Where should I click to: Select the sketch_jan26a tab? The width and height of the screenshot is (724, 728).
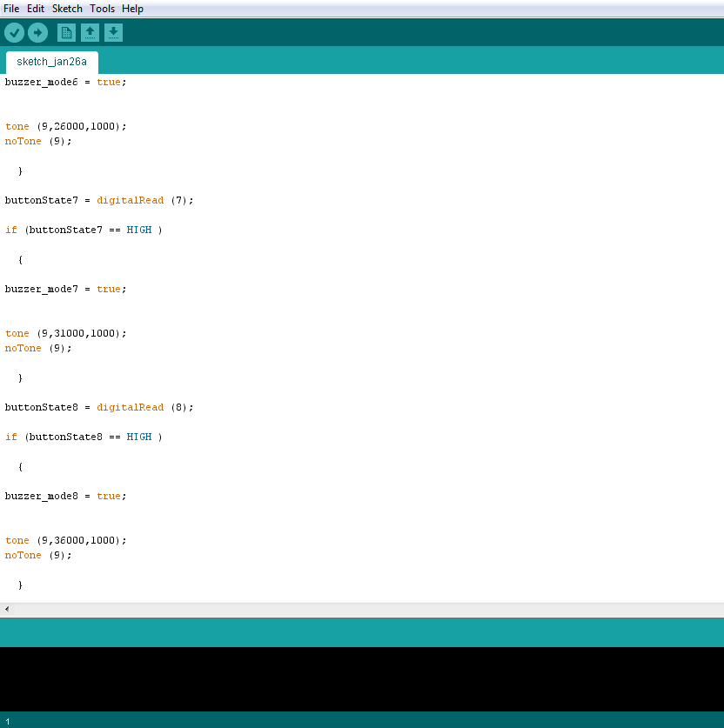(51, 63)
